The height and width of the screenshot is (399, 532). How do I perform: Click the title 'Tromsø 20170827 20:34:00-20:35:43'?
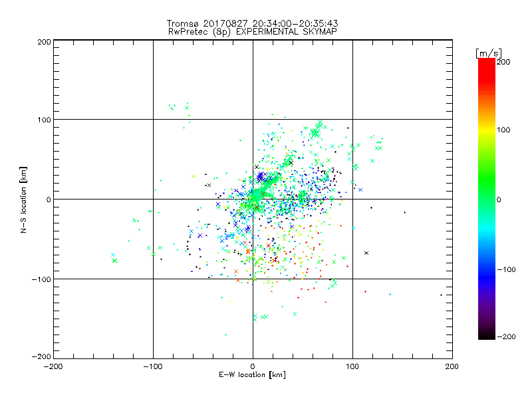(252, 23)
